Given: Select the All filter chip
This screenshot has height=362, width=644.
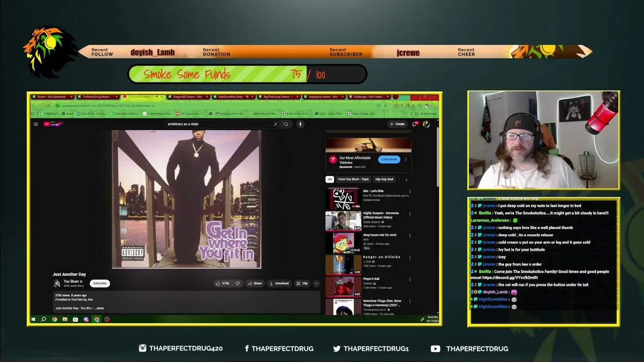Looking at the screenshot, I should point(330,179).
